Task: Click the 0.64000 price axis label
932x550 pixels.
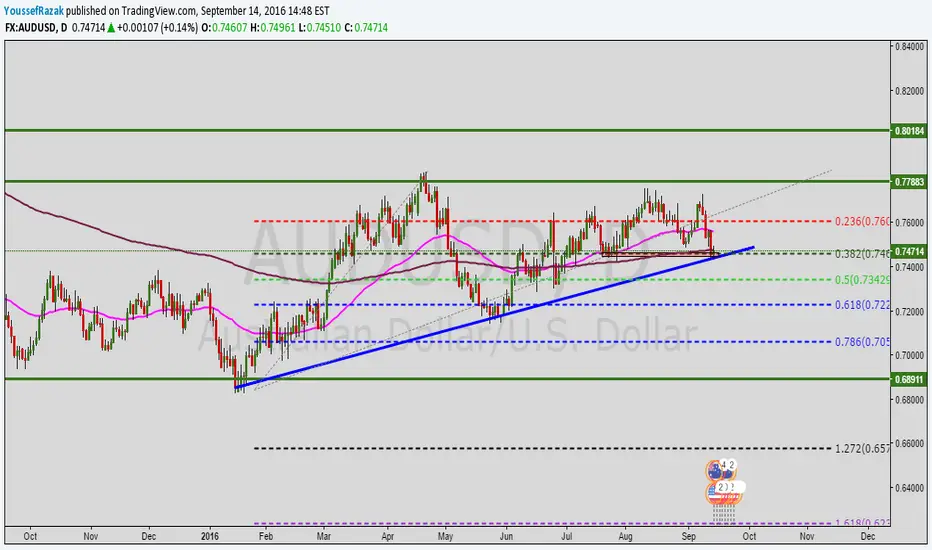Action: pyautogui.click(x=910, y=488)
